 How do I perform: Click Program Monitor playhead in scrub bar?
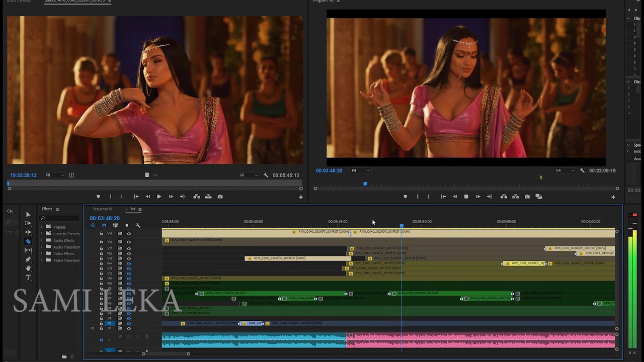(x=365, y=184)
